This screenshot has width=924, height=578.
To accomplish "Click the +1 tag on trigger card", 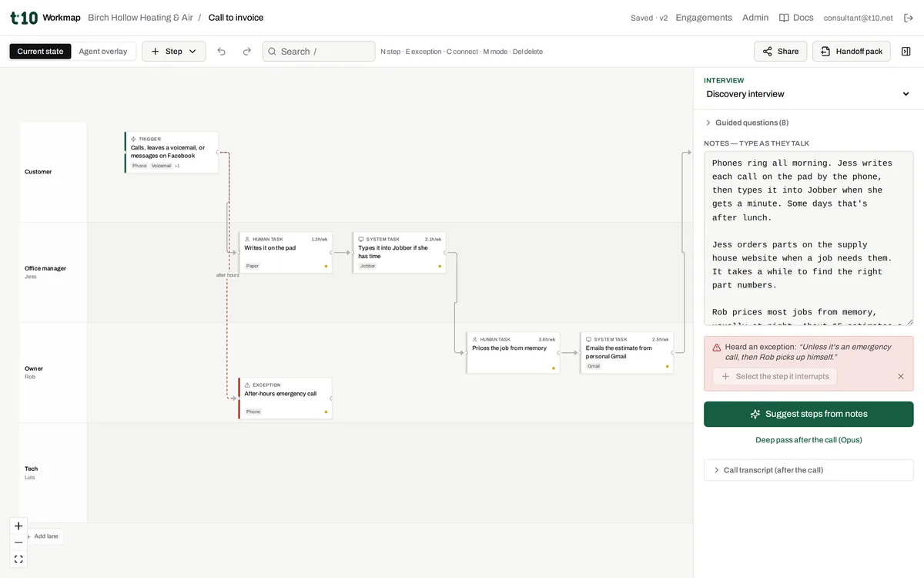I will coord(177,166).
